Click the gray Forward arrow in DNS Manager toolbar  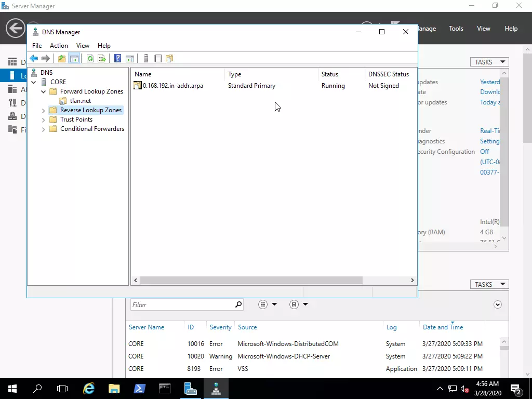[46, 58]
